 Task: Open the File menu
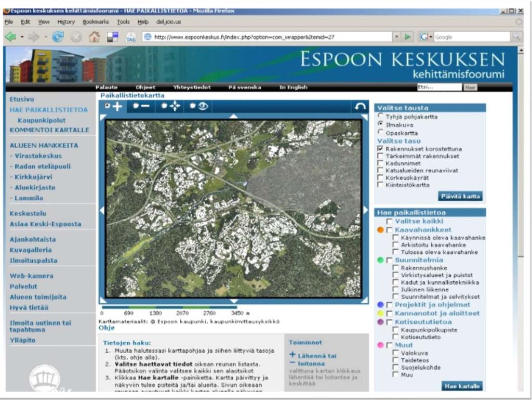tap(9, 22)
